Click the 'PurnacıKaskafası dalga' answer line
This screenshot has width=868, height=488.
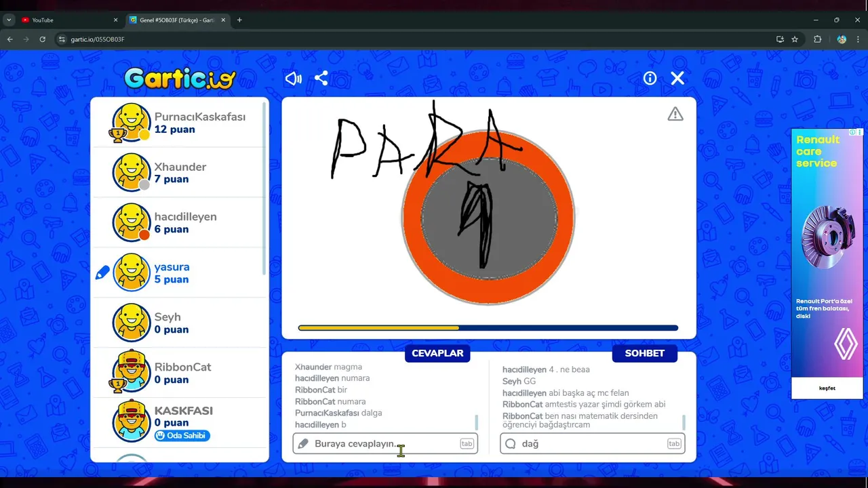tap(338, 413)
